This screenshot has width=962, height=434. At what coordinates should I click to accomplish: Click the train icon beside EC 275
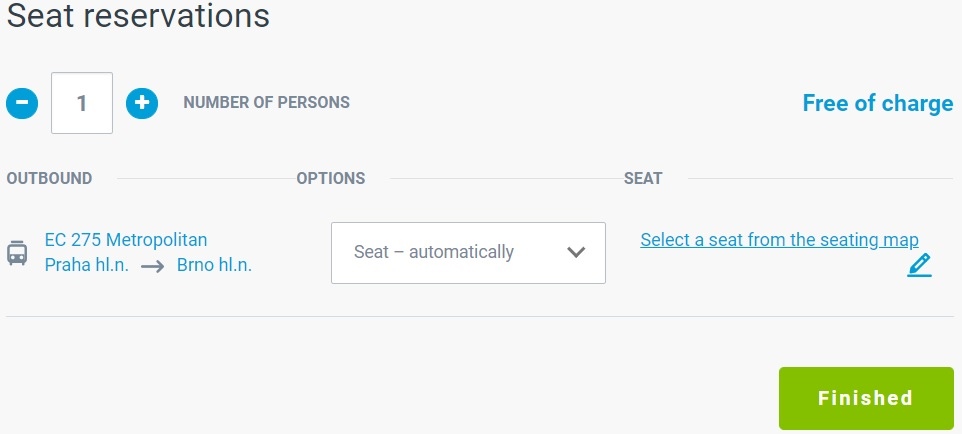(17, 252)
